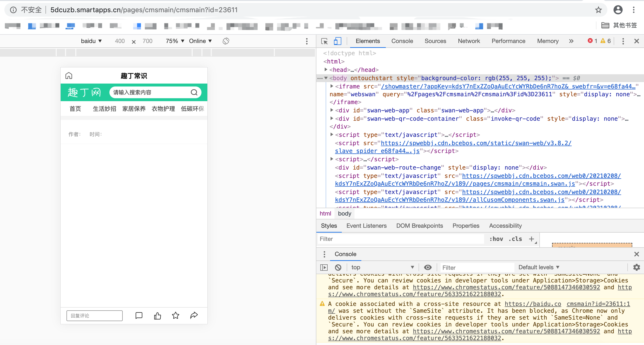Show the console sidebar
Image resolution: width=644 pixels, height=345 pixels.
pyautogui.click(x=324, y=268)
